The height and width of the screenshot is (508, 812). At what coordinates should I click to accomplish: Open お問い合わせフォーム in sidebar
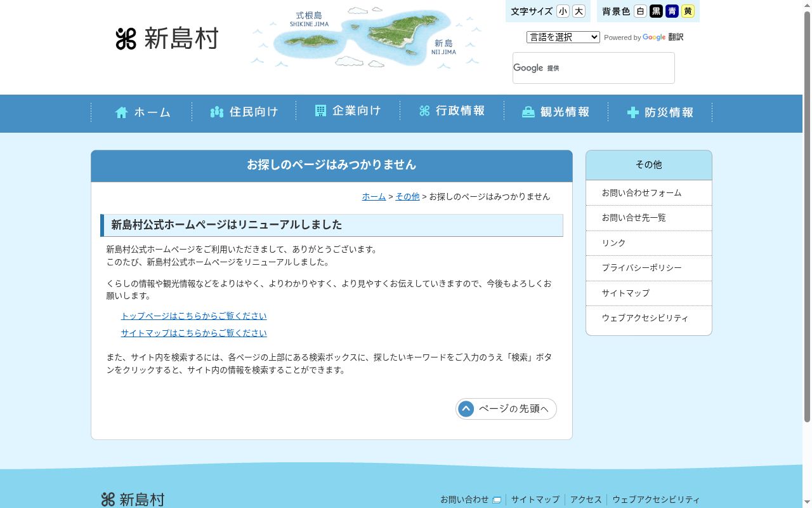click(649, 193)
